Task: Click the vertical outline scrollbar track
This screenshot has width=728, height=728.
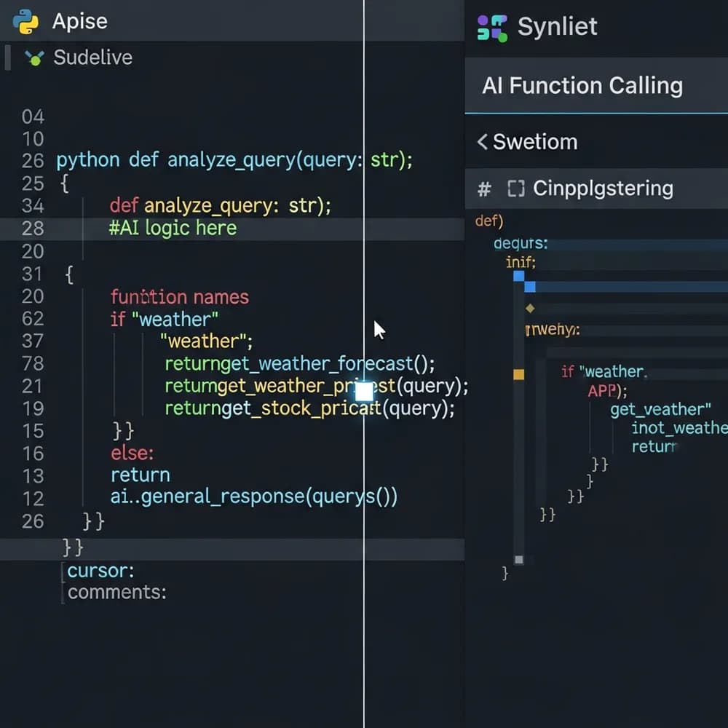Action: (518, 418)
